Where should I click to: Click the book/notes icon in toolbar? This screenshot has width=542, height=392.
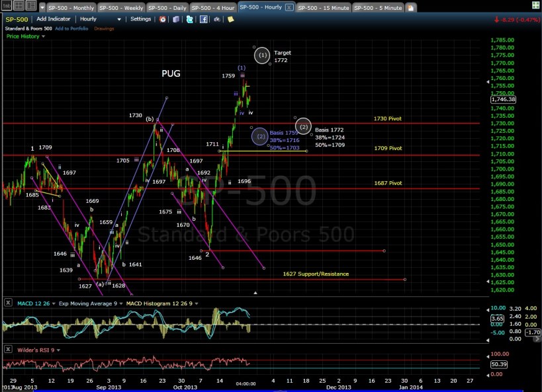176,19
